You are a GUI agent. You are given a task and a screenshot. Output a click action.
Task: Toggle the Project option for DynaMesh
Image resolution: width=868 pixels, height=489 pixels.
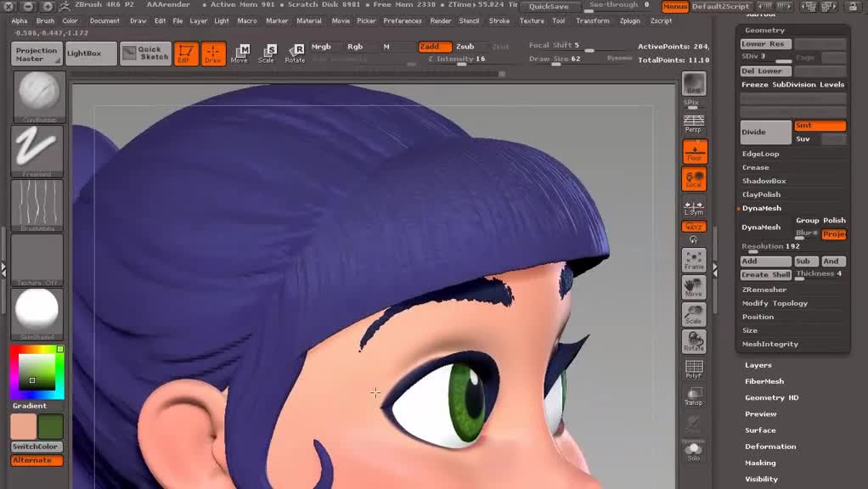point(834,234)
